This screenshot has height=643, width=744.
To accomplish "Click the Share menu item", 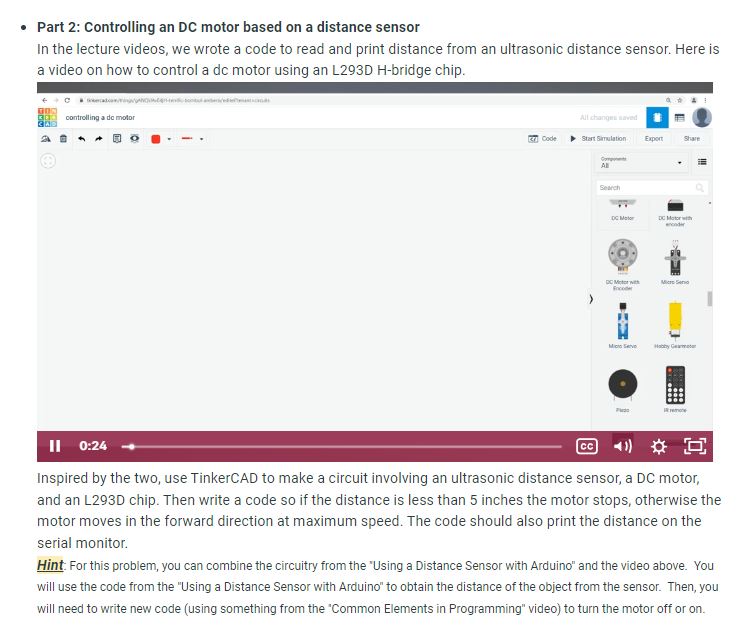I will click(x=691, y=139).
